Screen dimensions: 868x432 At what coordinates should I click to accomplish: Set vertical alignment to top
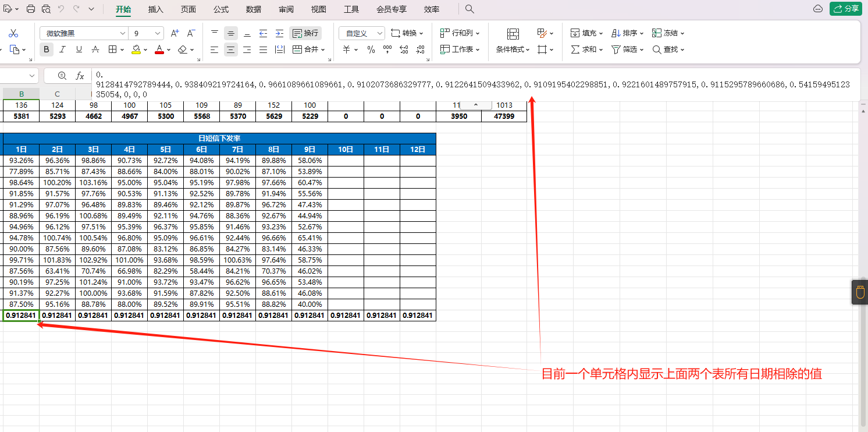pos(215,33)
